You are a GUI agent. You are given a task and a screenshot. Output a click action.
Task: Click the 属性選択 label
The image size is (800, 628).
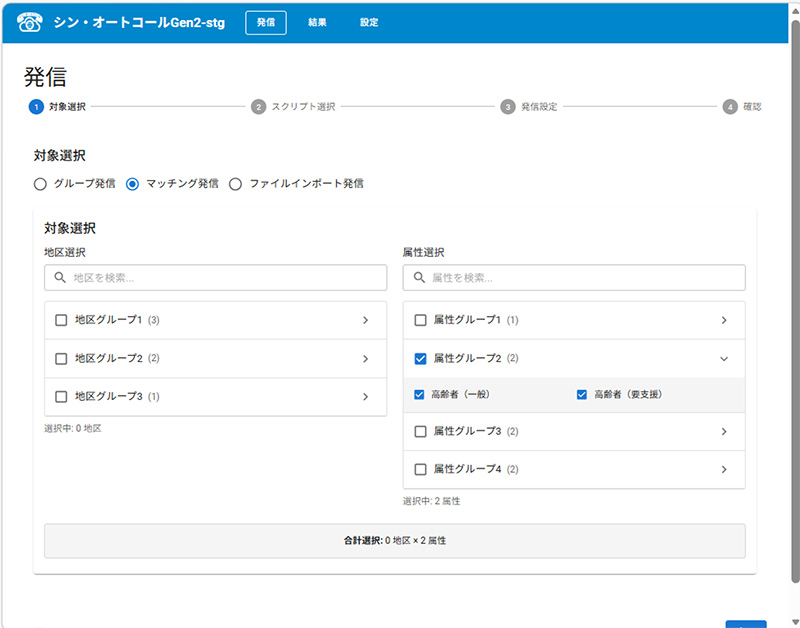pos(423,253)
